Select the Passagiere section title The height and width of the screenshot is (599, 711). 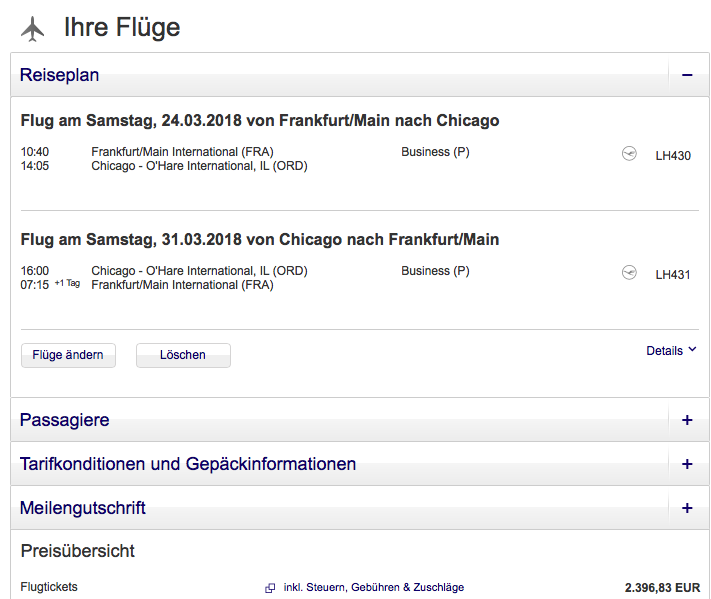64,420
